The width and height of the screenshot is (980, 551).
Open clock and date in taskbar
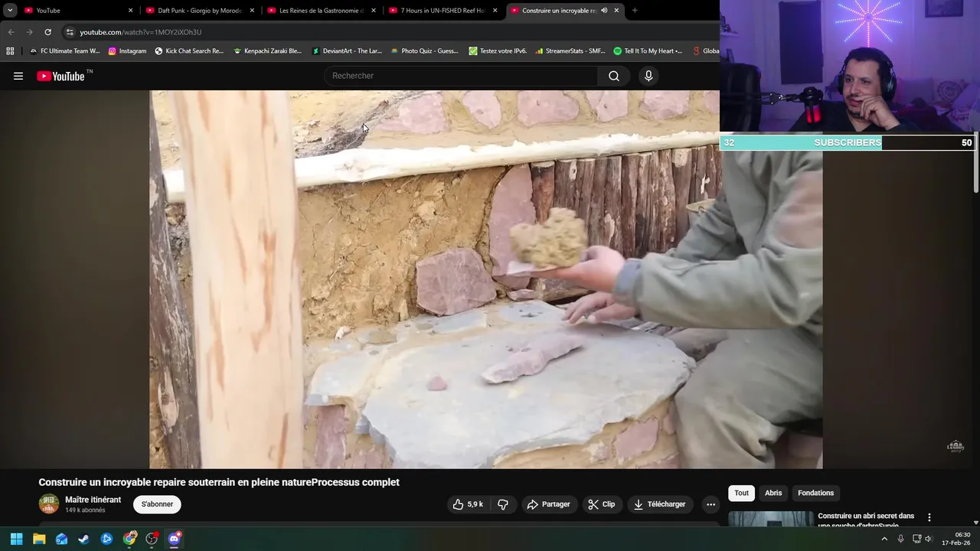pyautogui.click(x=957, y=539)
